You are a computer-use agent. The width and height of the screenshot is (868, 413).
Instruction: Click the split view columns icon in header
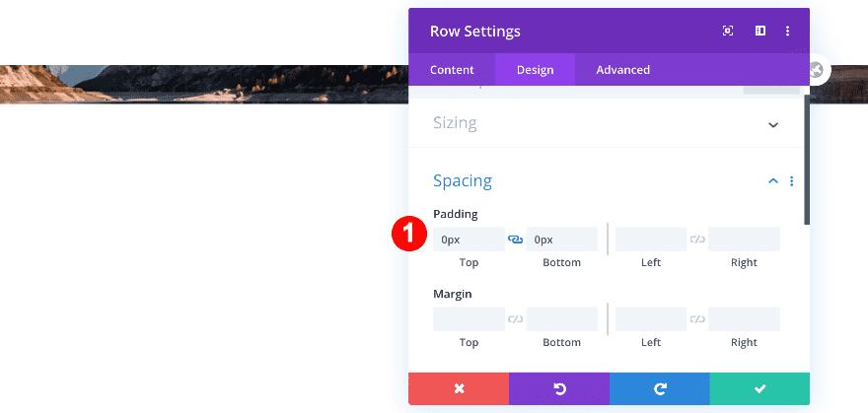[x=760, y=31]
